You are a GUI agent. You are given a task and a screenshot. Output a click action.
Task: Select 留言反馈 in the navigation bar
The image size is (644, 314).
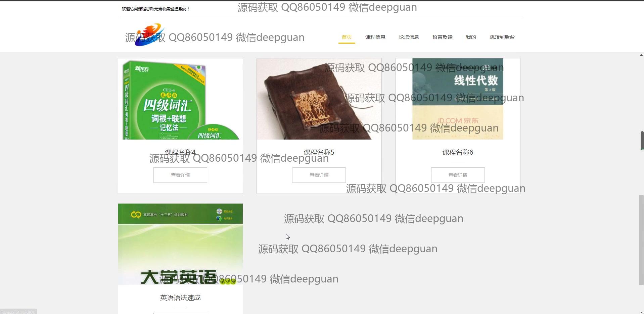tap(442, 37)
